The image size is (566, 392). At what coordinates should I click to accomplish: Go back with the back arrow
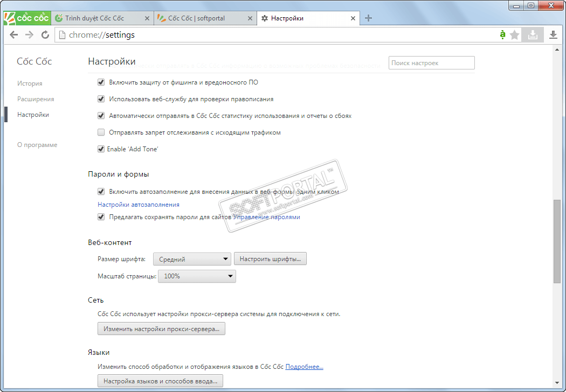click(13, 35)
